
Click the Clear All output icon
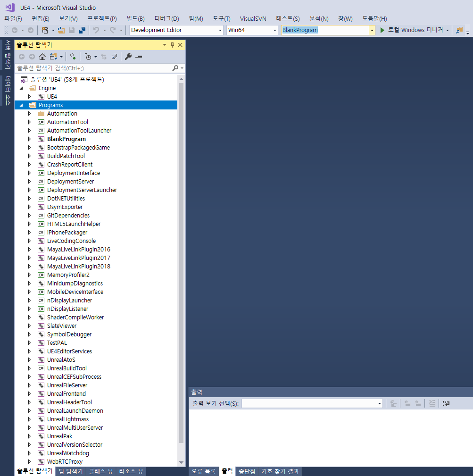pyautogui.click(x=432, y=403)
